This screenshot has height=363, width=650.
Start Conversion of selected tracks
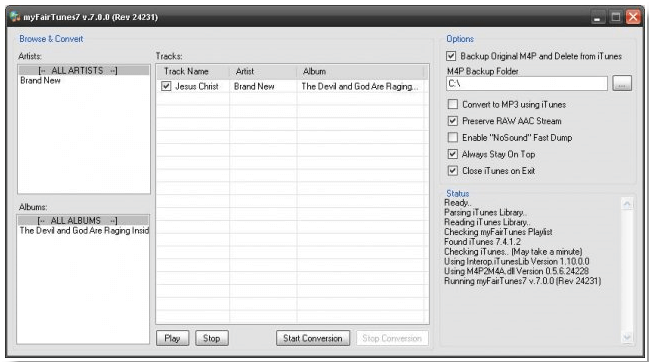point(313,338)
